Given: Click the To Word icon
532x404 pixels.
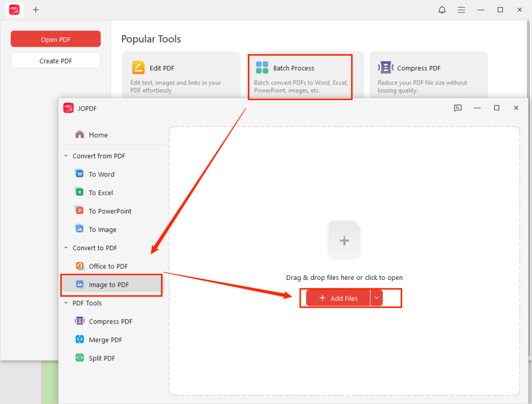Looking at the screenshot, I should coord(79,173).
